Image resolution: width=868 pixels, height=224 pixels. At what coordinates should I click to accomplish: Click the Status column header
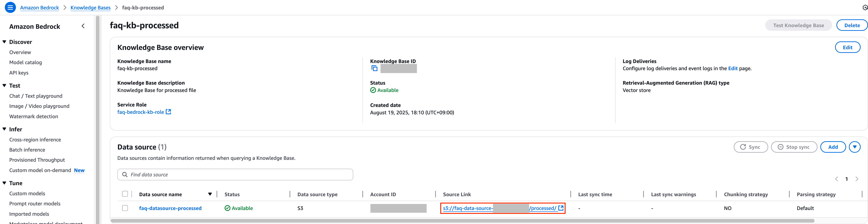point(232,194)
